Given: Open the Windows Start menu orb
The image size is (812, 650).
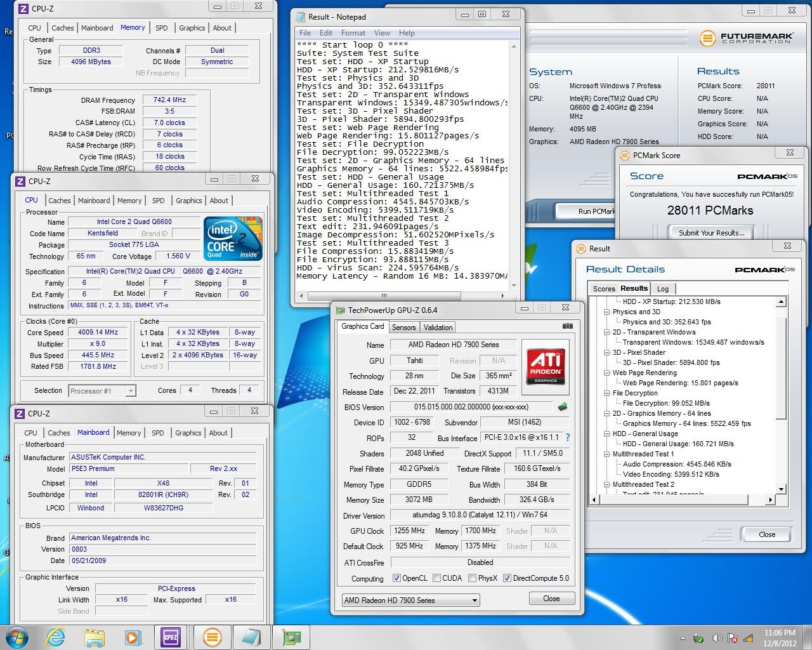Looking at the screenshot, I should (17, 637).
